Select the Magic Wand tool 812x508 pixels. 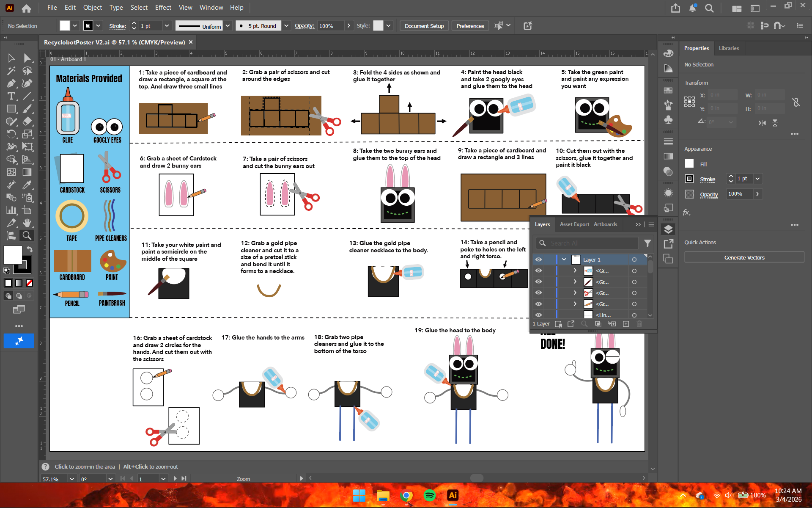[11, 71]
